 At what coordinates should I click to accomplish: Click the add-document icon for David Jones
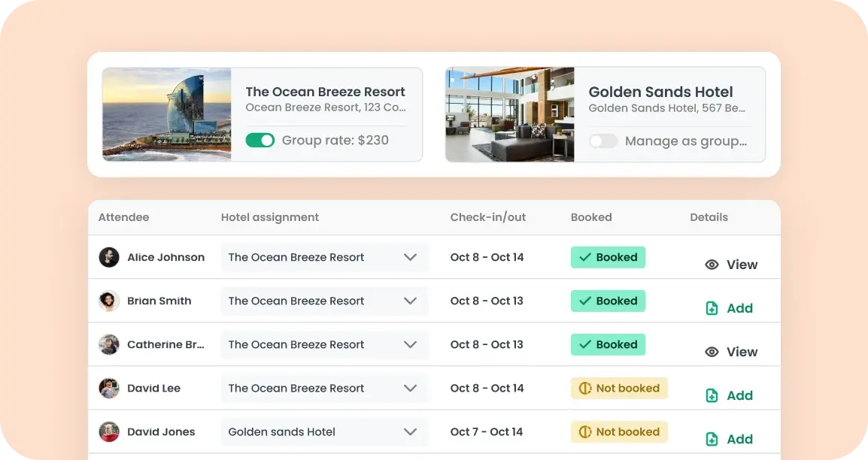coord(712,440)
